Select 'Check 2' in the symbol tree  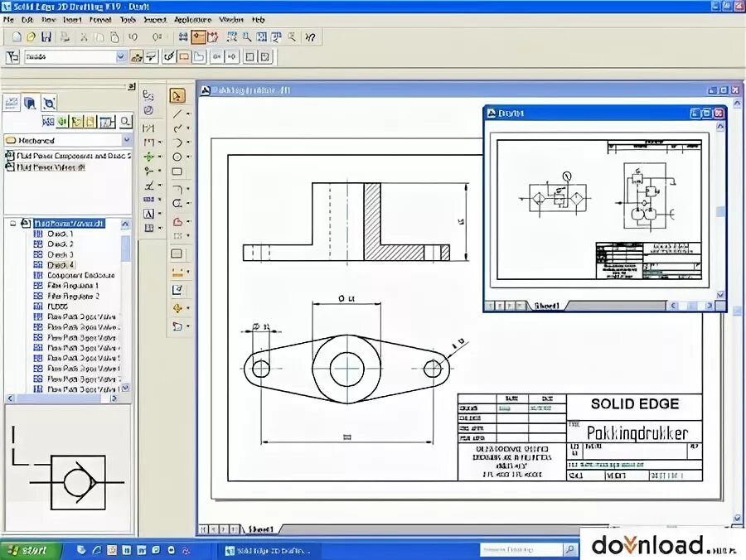coord(61,244)
